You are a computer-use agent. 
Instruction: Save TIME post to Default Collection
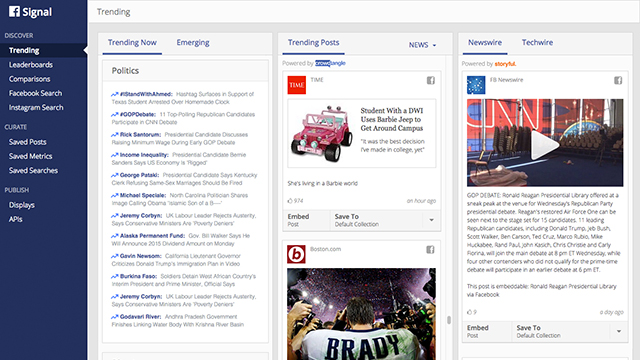377,220
